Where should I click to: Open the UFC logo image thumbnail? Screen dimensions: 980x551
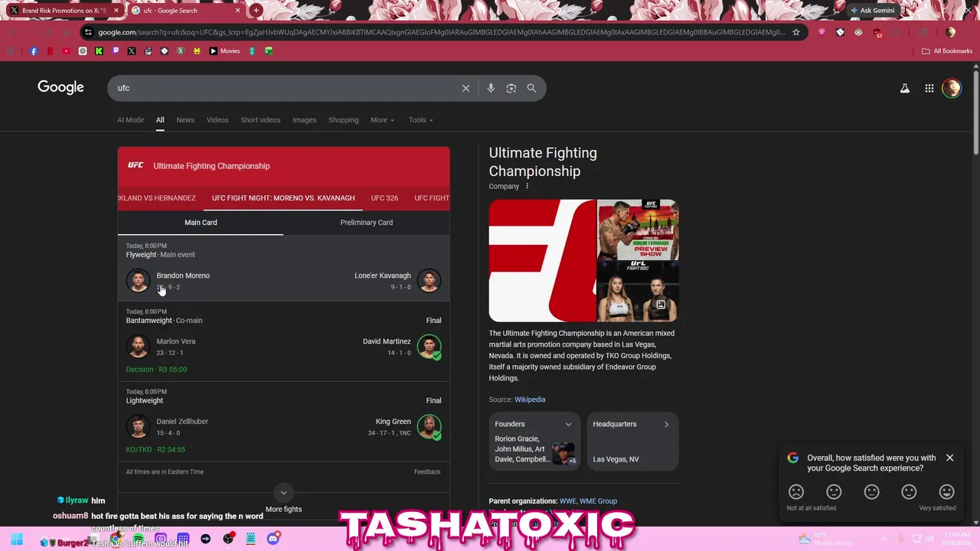tap(542, 260)
